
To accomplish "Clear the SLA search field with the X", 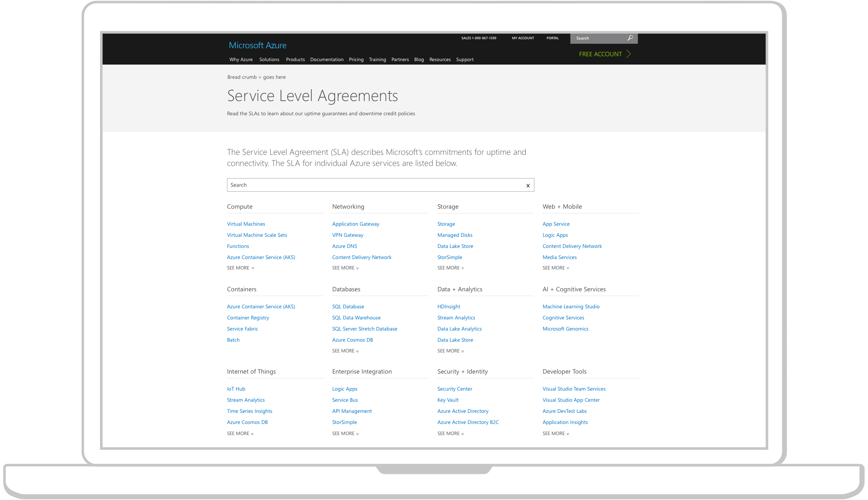I will pyautogui.click(x=528, y=185).
